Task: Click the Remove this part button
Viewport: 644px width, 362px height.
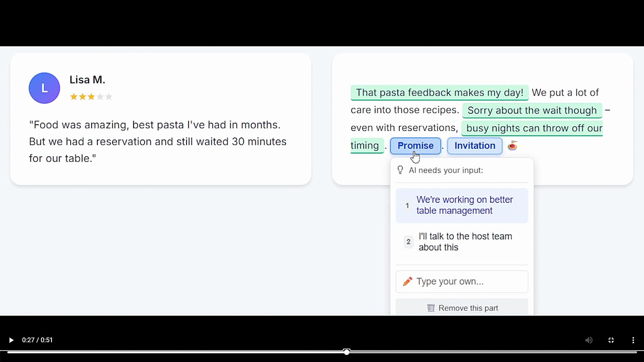Action: coord(462,308)
